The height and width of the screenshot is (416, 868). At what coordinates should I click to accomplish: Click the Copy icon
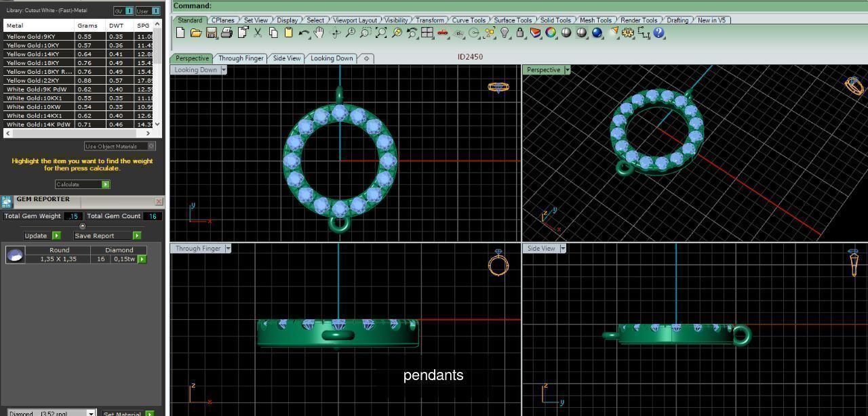pos(273,33)
